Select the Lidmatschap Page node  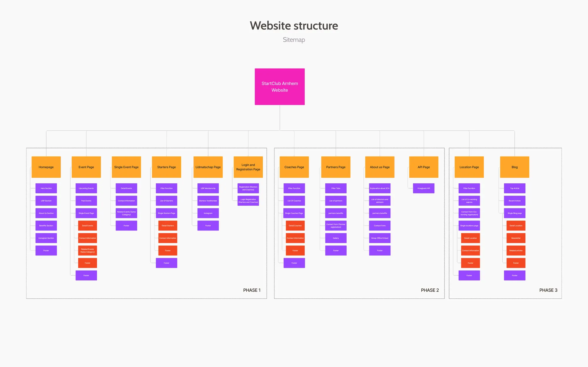208,167
